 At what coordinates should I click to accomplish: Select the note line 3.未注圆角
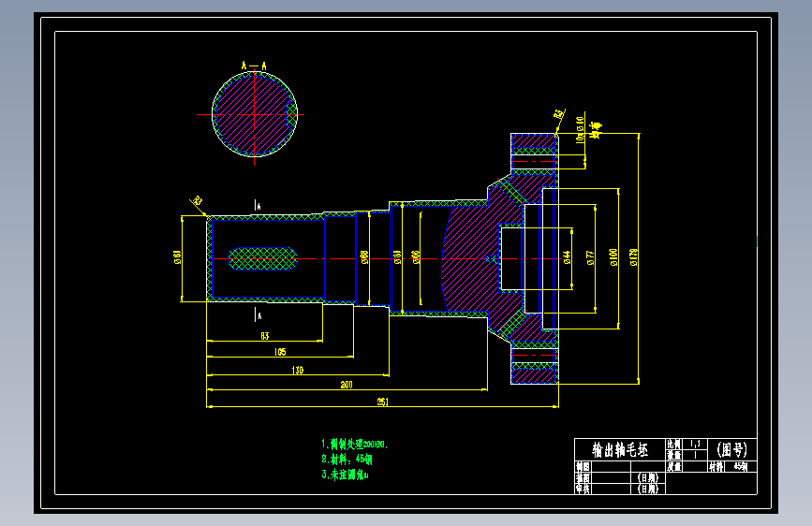(x=345, y=475)
